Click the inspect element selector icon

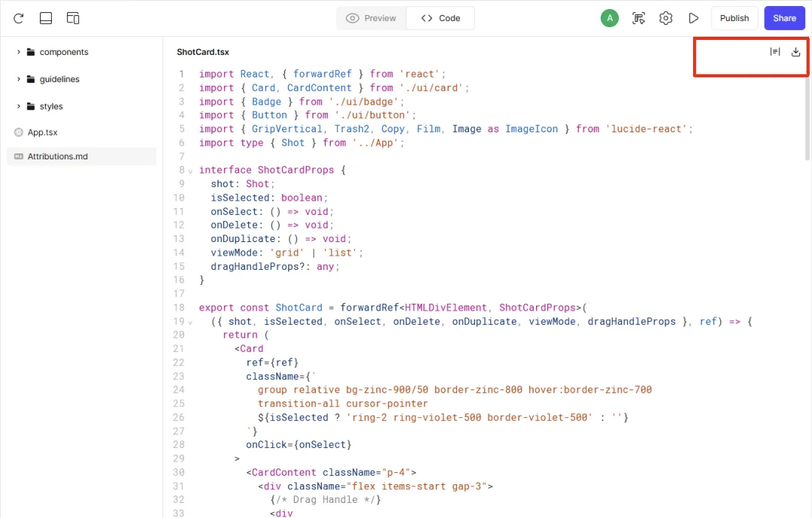click(638, 18)
